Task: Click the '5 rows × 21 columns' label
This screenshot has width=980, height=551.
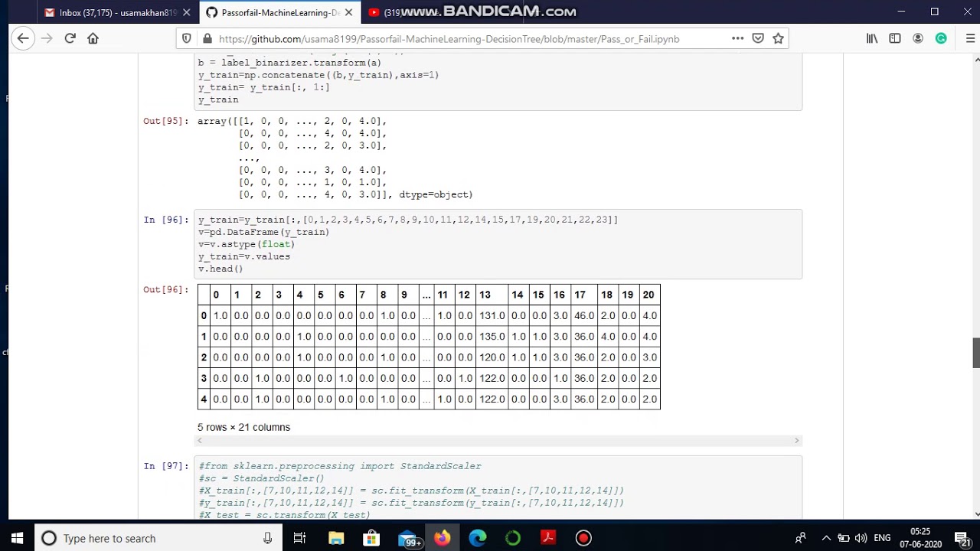Action: pos(243,427)
